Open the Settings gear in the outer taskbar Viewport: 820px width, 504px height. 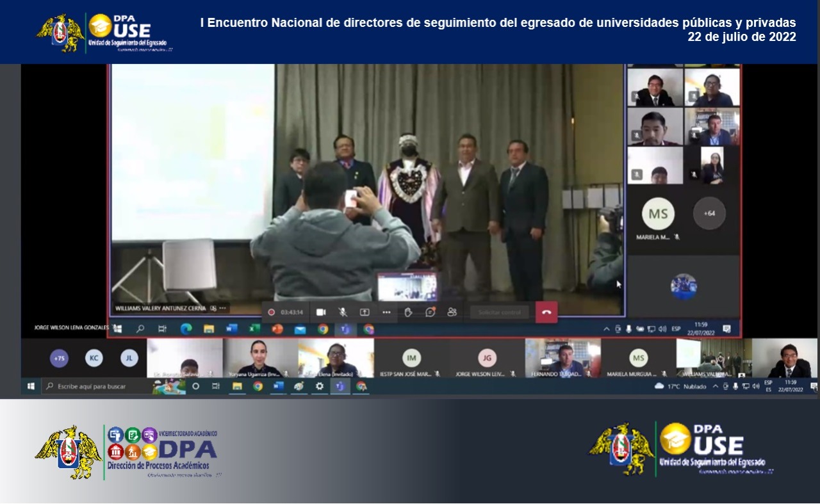(320, 386)
